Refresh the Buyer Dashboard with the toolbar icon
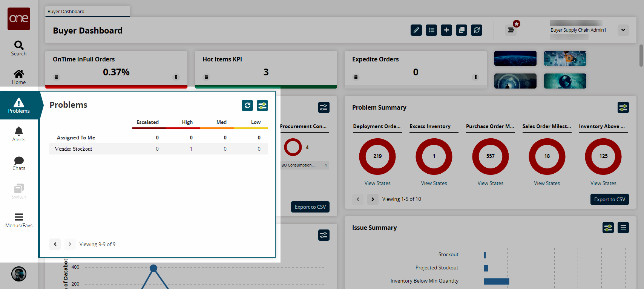 point(477,30)
